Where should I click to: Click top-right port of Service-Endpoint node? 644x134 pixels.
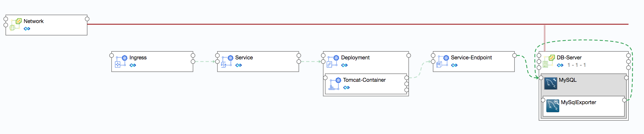[514, 55]
